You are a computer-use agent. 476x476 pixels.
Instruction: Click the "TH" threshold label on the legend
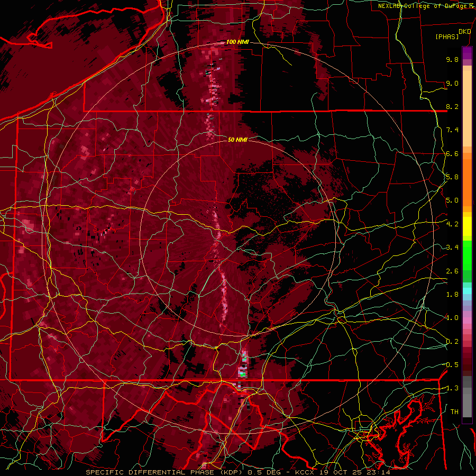(454, 412)
